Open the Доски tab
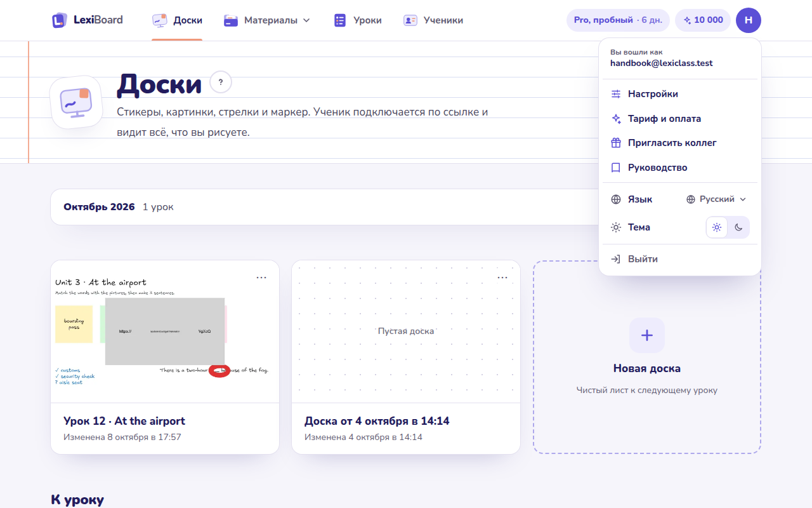 pos(177,20)
